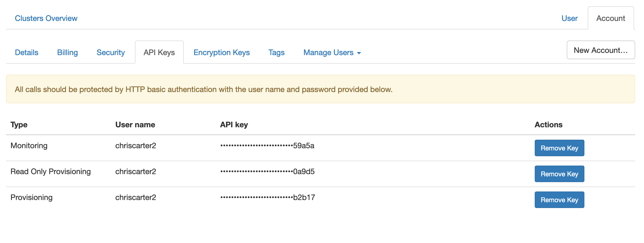The width and height of the screenshot is (644, 243).
Task: Remove the Read Only Provisioning key
Action: [559, 174]
